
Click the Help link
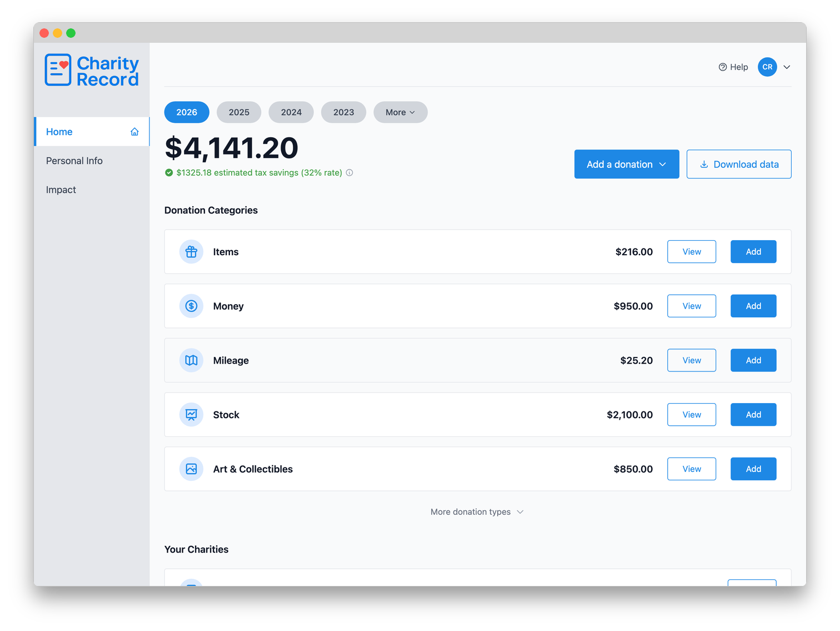[x=733, y=67]
